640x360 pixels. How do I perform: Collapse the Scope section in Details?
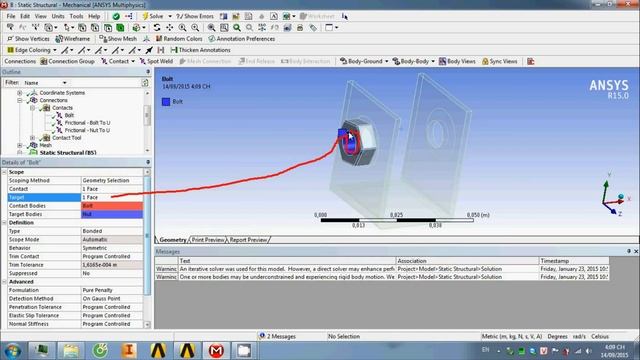click(4, 172)
